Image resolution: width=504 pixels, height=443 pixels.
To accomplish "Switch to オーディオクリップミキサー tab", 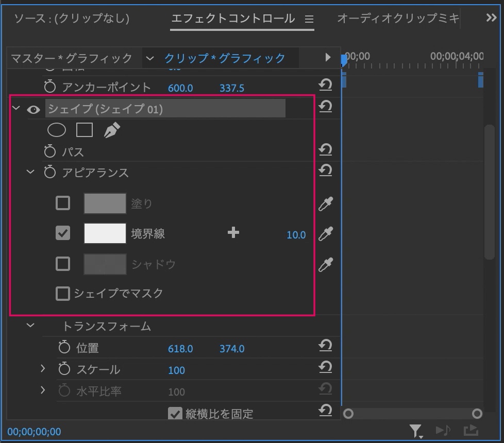I will pos(398,19).
